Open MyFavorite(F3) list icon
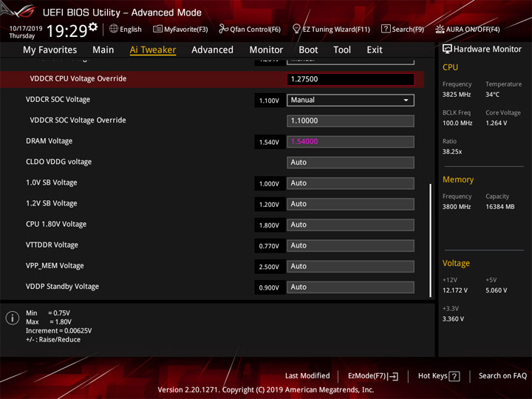 pyautogui.click(x=157, y=29)
